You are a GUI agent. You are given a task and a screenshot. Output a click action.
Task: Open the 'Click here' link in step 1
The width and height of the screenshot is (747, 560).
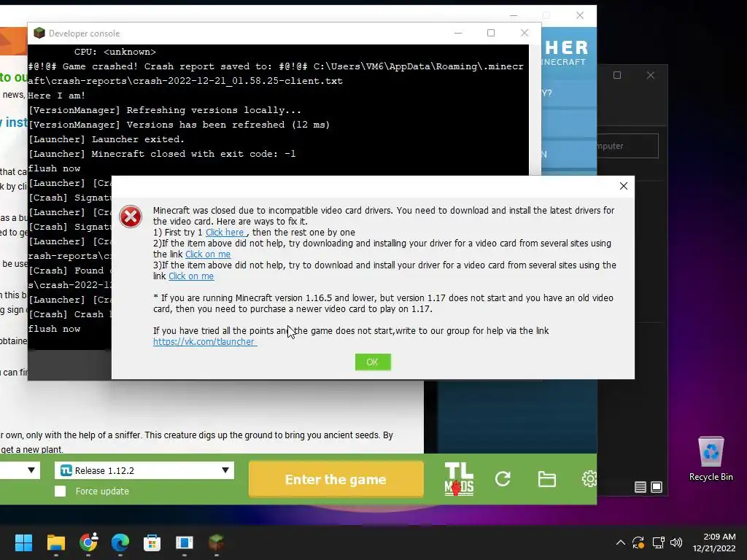pyautogui.click(x=225, y=233)
